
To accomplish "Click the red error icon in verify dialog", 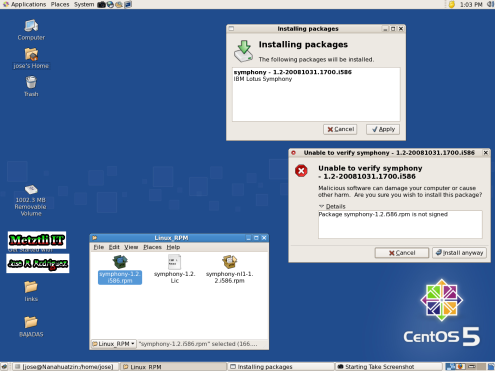I will (x=301, y=171).
